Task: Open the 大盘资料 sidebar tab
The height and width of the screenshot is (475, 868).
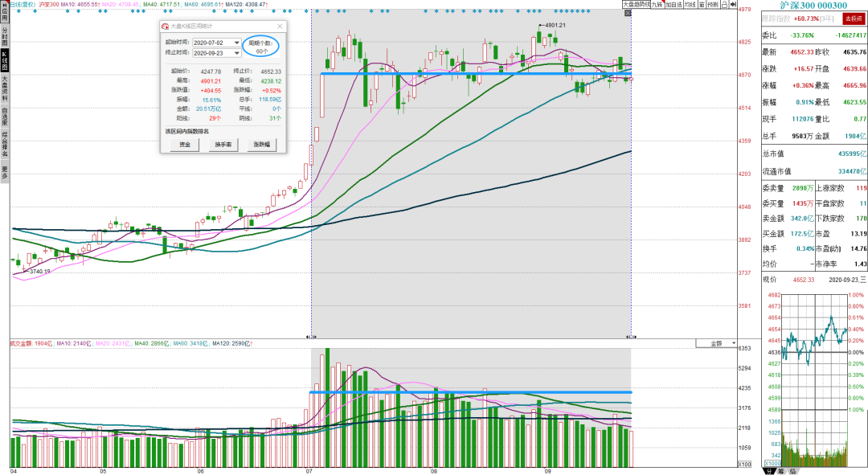Action: pyautogui.click(x=5, y=88)
